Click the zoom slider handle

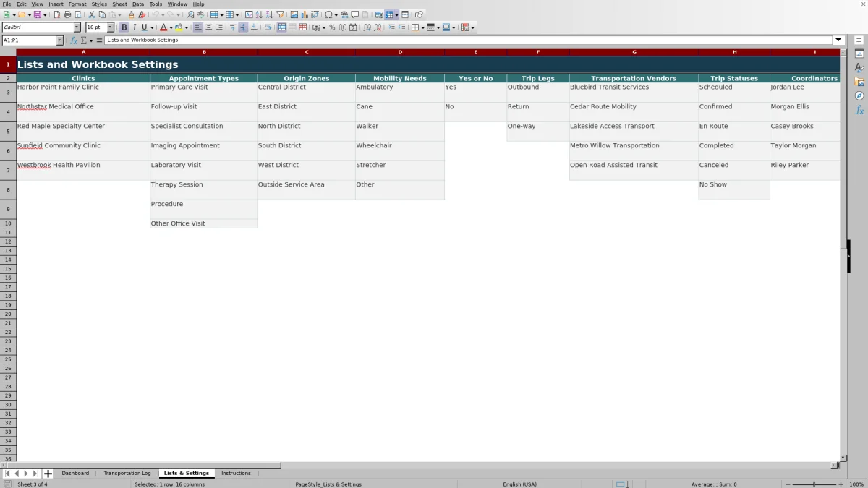click(814, 484)
